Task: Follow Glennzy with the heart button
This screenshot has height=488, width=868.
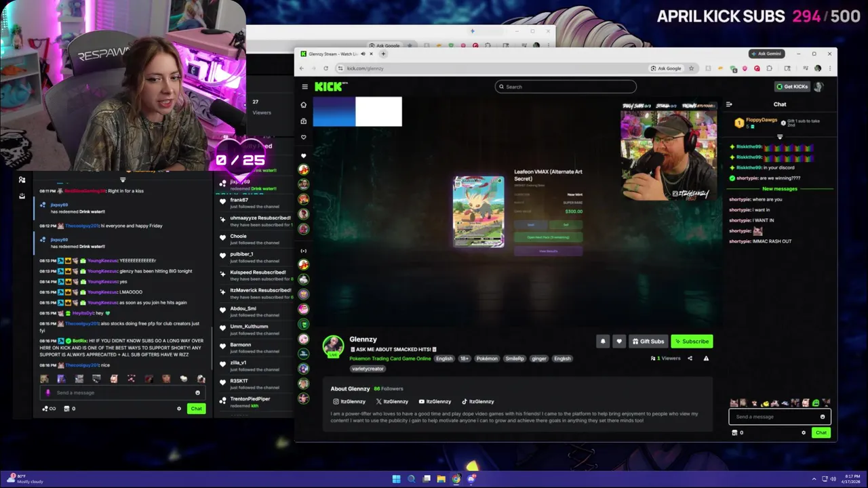Action: pos(619,342)
